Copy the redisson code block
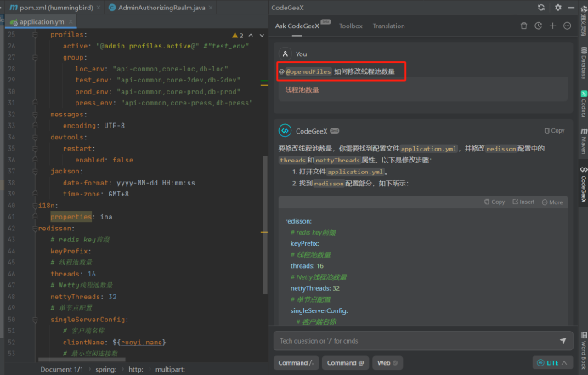This screenshot has width=588, height=375. [x=495, y=202]
